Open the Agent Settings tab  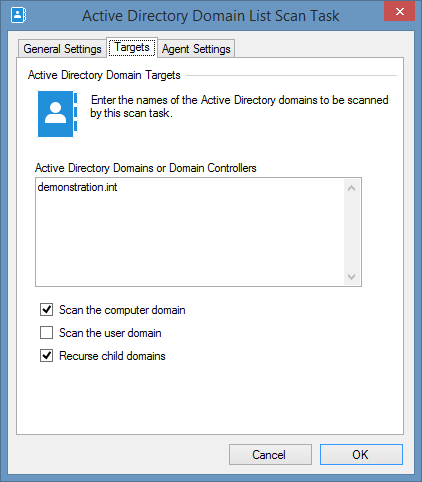(196, 49)
